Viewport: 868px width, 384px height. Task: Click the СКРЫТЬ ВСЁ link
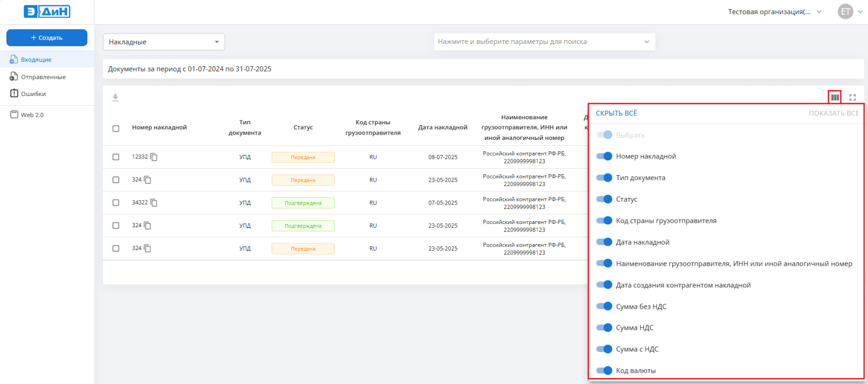pyautogui.click(x=616, y=113)
